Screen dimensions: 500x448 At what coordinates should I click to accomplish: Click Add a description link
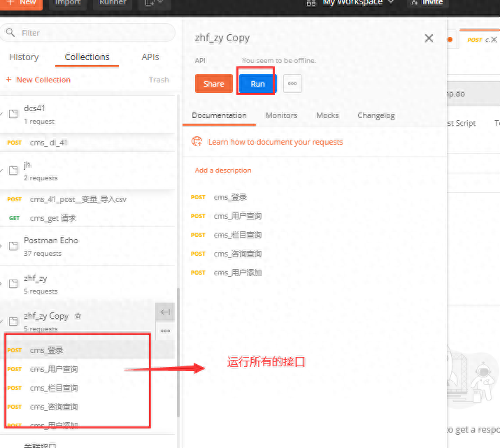(x=223, y=170)
